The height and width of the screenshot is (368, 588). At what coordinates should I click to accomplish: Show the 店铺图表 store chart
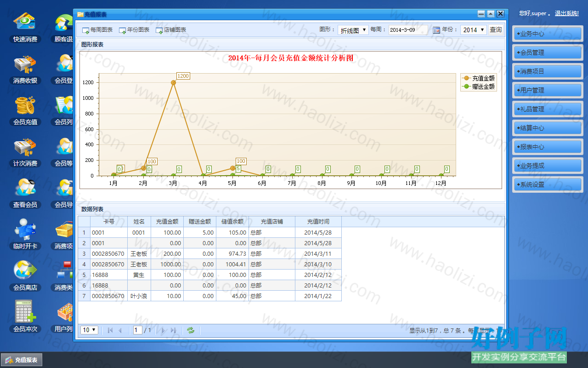(x=171, y=30)
